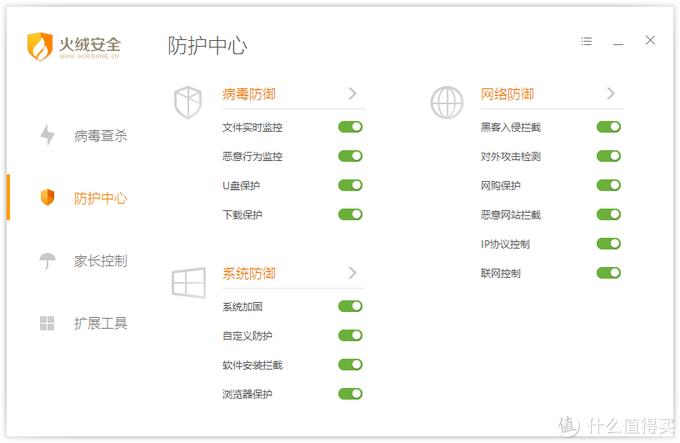Screen dimensions: 680x443
Task: Click the umbrella parental control icon
Action: (x=47, y=261)
